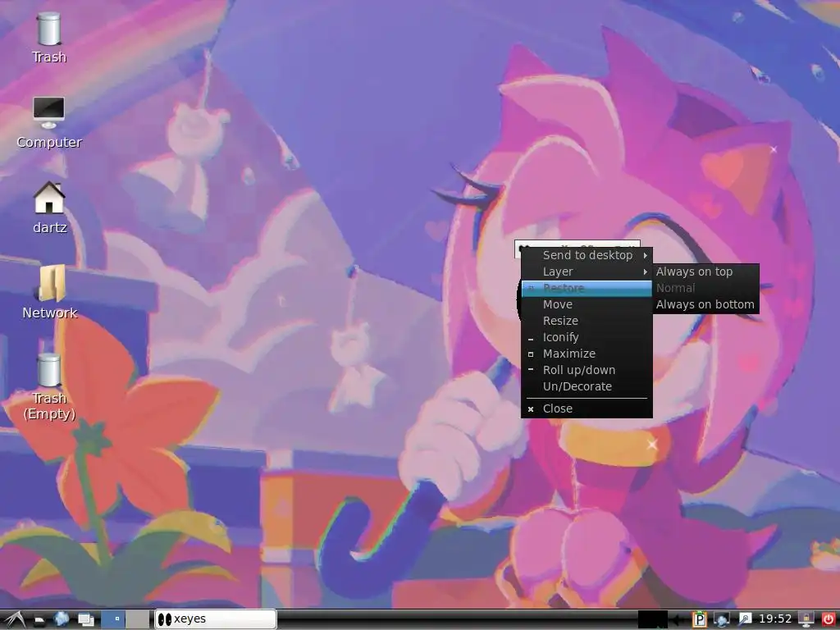Switch to the second workspace in the pager

(x=138, y=619)
